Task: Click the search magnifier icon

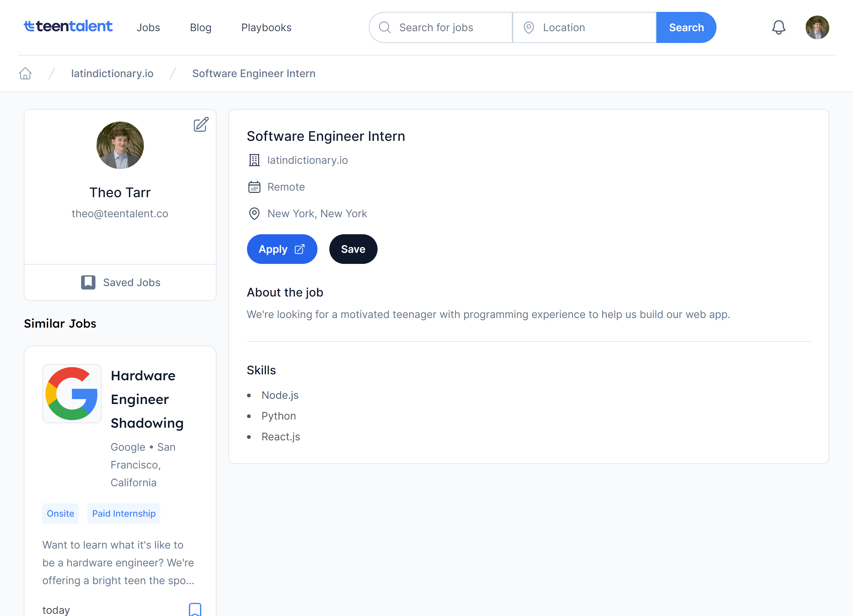Action: (x=384, y=27)
